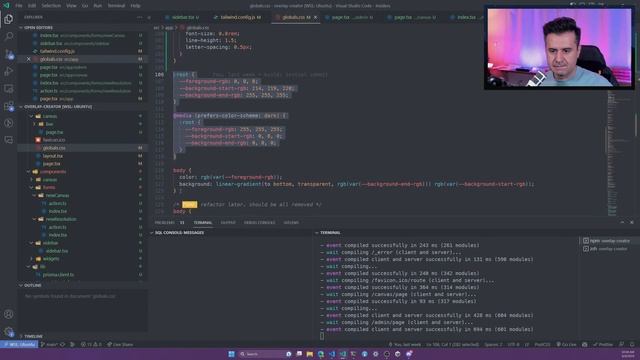Open Source Control view in activity bar

9,54
